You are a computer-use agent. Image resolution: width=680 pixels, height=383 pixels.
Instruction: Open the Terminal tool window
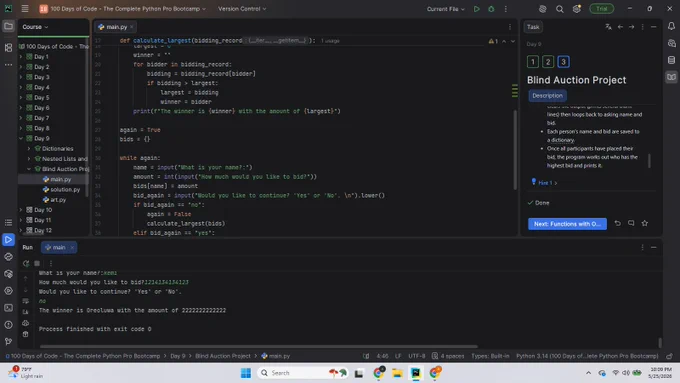point(8,308)
